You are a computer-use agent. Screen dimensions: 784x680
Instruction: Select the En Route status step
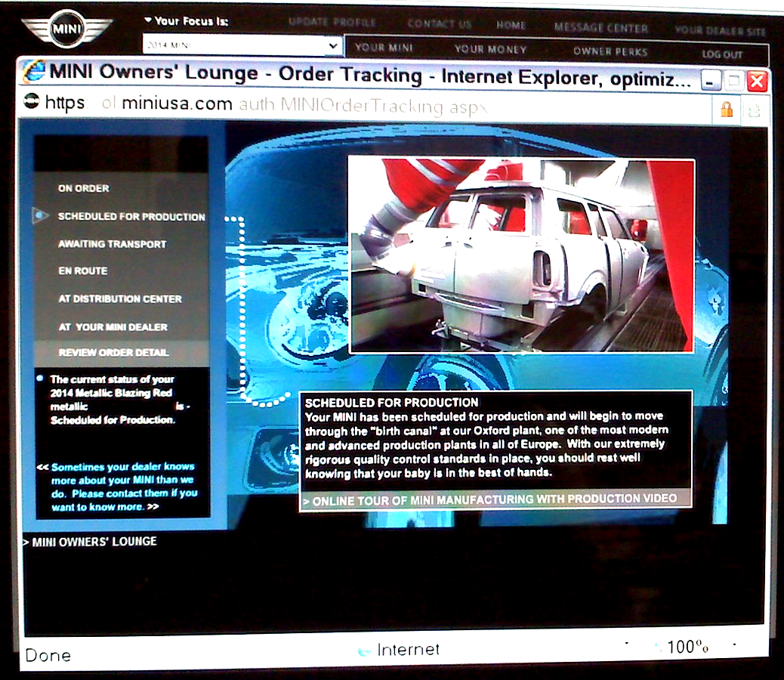82,271
